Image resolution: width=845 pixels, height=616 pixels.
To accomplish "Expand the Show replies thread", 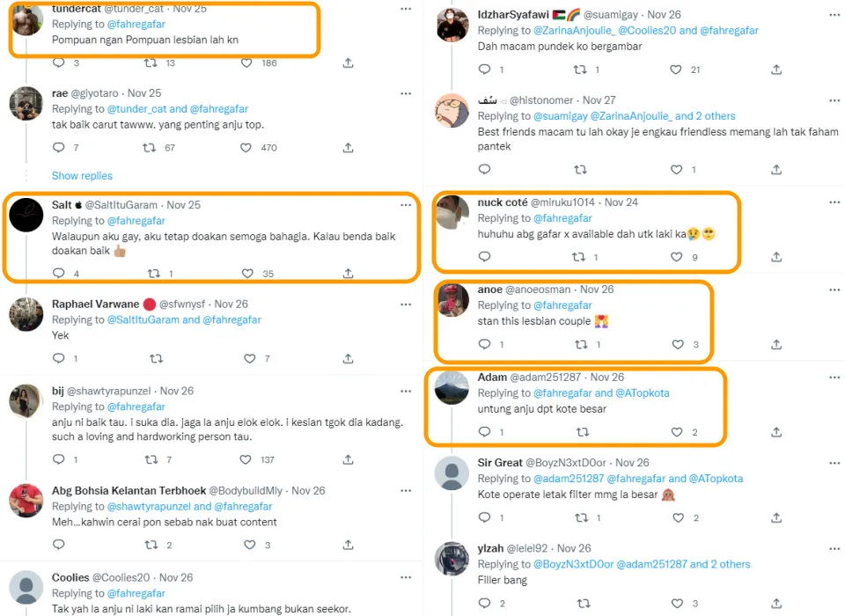I will (82, 176).
